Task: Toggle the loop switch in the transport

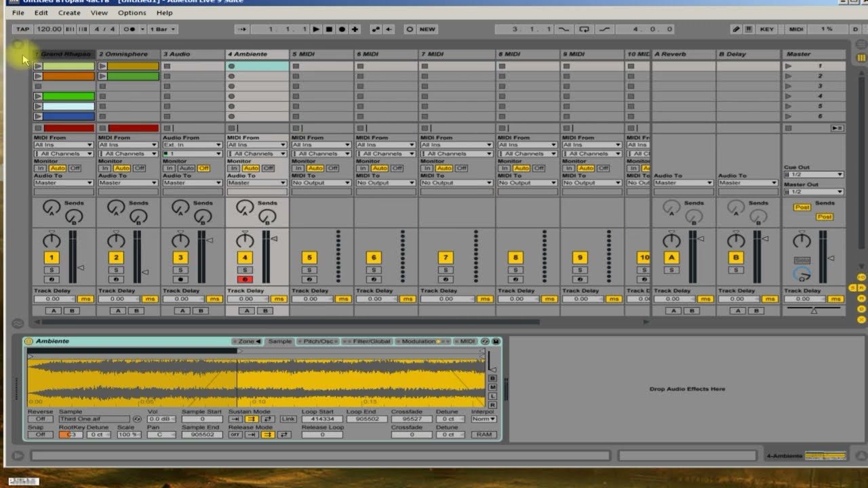Action: (584, 29)
